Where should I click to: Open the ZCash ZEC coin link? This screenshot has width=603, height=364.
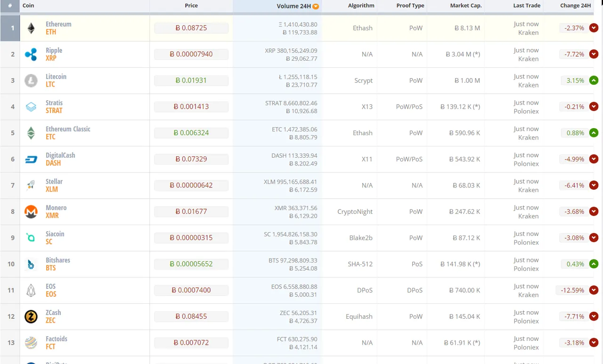(53, 316)
